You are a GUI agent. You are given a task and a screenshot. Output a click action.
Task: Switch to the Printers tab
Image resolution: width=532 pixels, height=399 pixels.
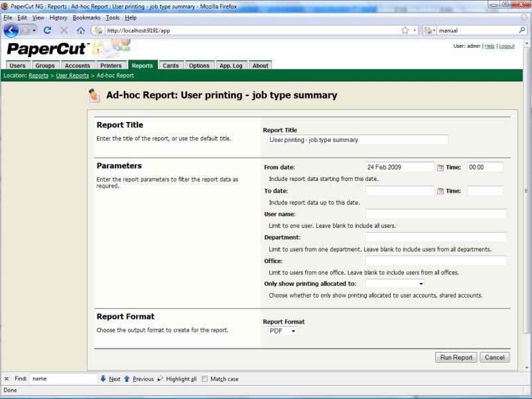[x=111, y=66]
